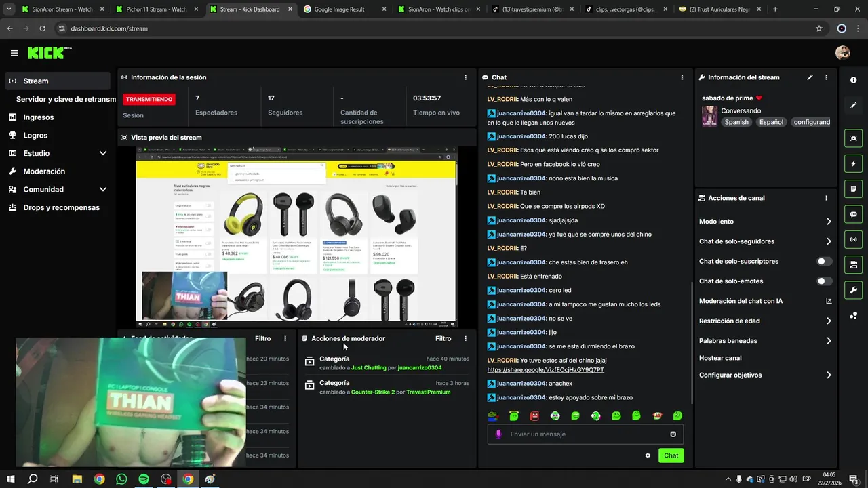Open Información del stream options menu
Screen dimensions: 868x488
click(826, 77)
